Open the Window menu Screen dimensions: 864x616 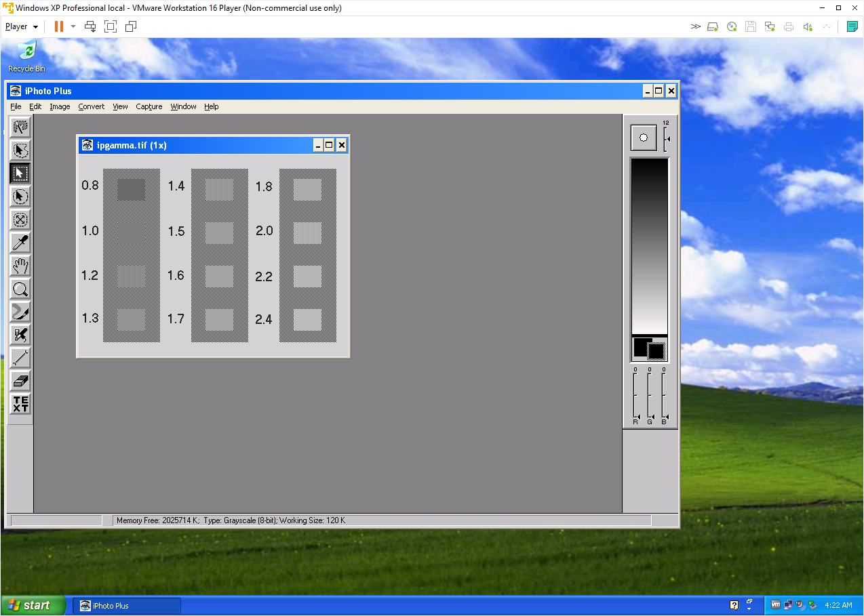tap(183, 106)
